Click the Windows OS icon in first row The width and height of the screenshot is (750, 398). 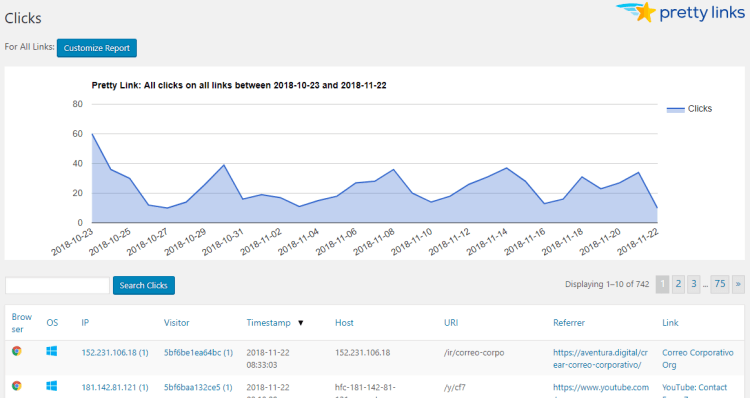pos(52,351)
